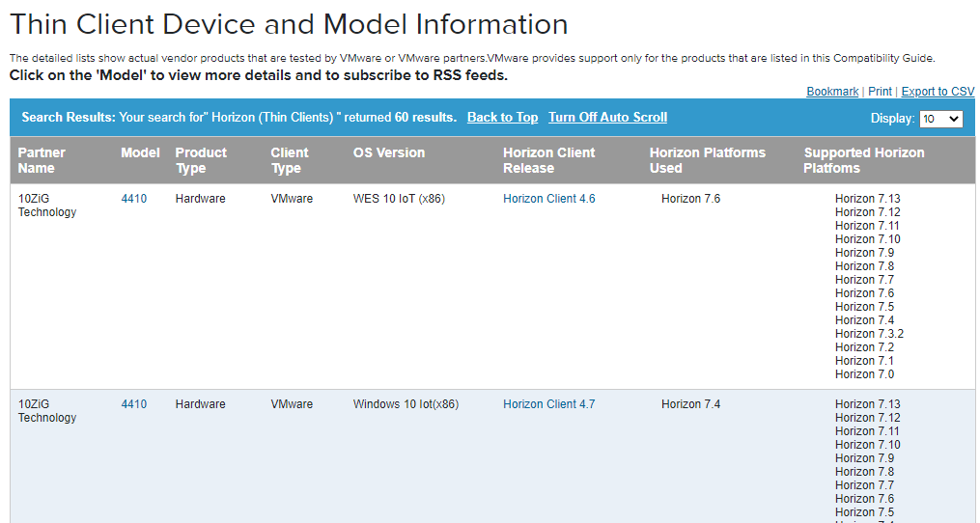Image resolution: width=980 pixels, height=523 pixels.
Task: Click the Horizon Platforms Used column header
Action: (707, 160)
